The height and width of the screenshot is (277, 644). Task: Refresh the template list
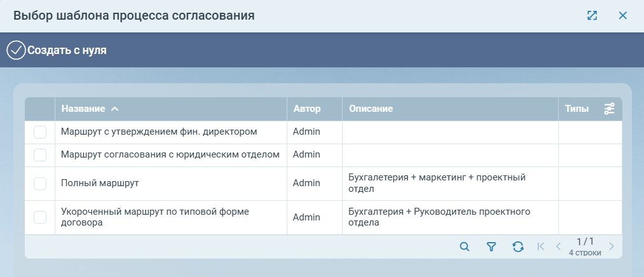518,247
